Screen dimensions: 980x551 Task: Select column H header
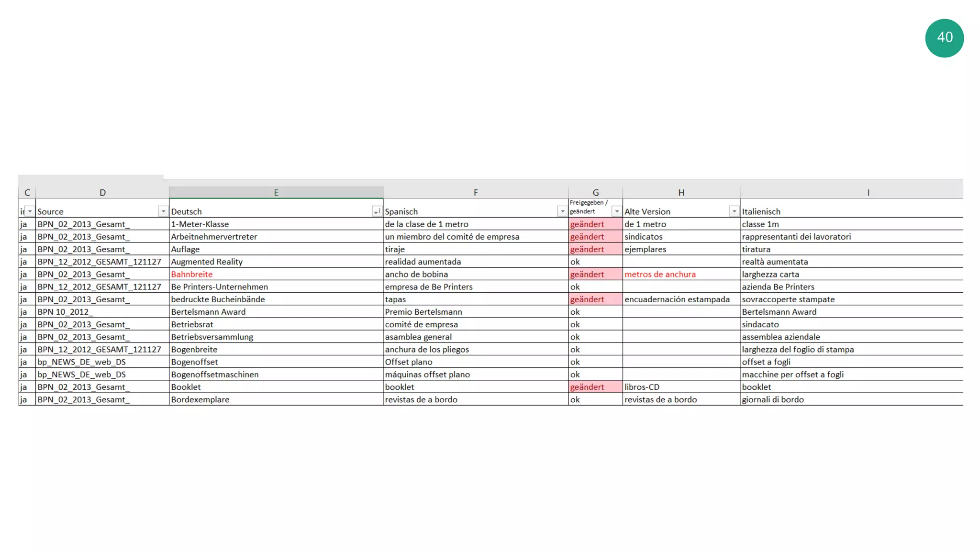click(680, 192)
